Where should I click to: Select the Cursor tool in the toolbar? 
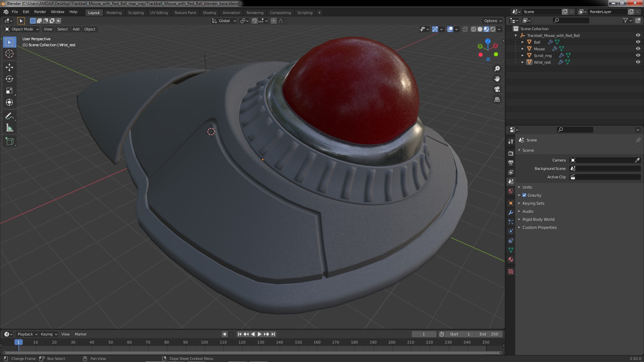pyautogui.click(x=9, y=54)
